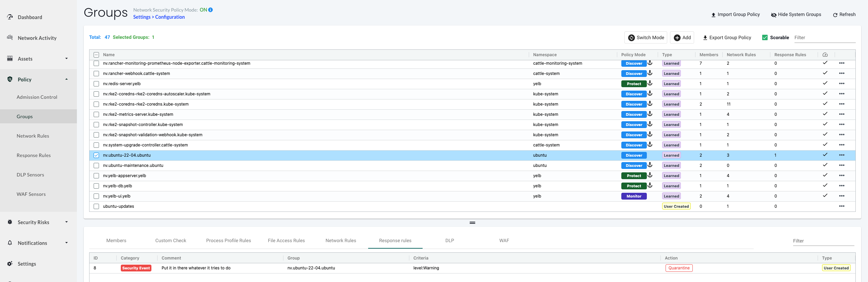Click the Network Activity sidebar icon

coord(10,37)
